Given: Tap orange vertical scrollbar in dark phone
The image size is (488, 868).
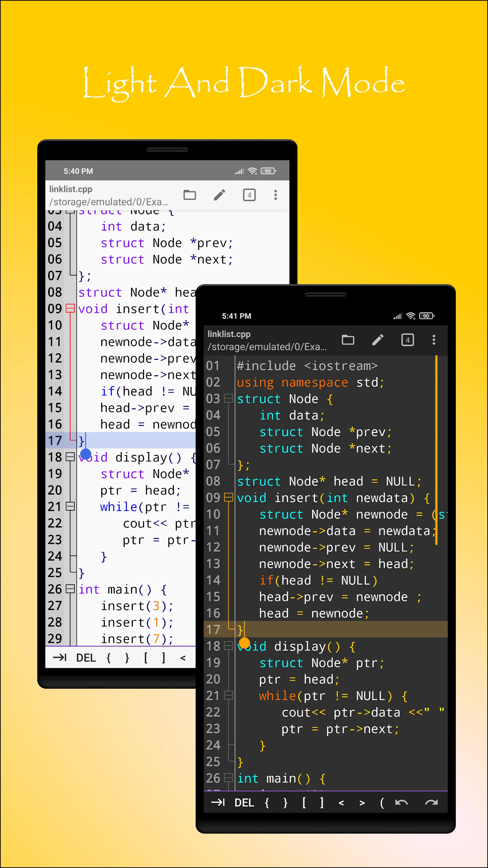Looking at the screenshot, I should point(436,450).
